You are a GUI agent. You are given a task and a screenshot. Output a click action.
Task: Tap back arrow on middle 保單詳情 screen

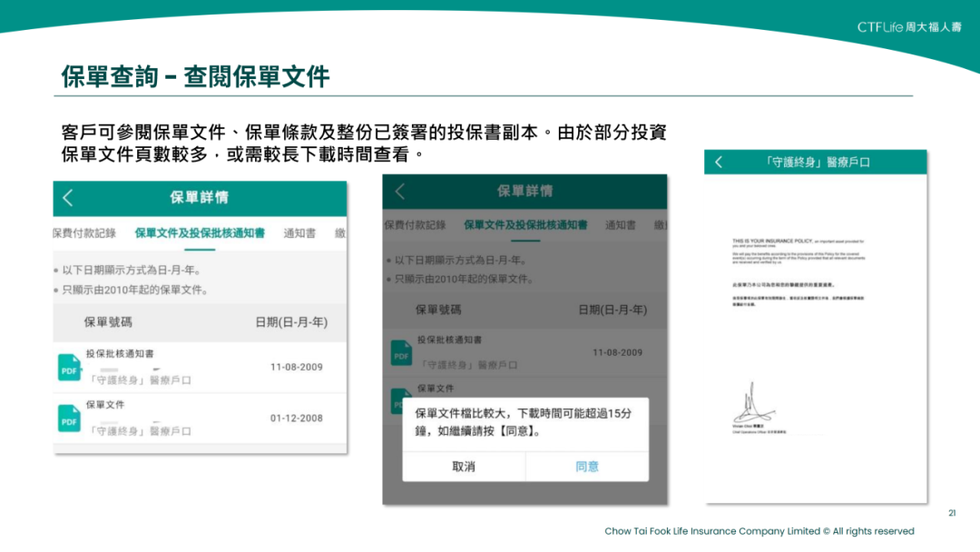point(399,191)
